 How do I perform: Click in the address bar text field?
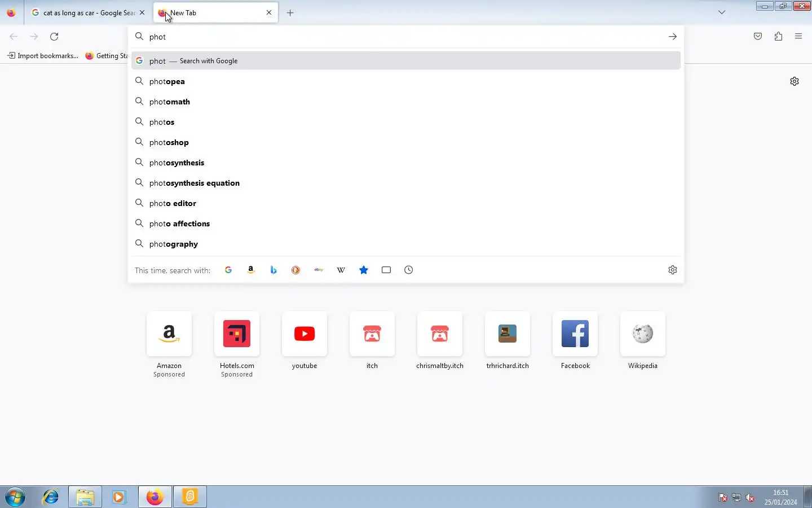[405, 37]
